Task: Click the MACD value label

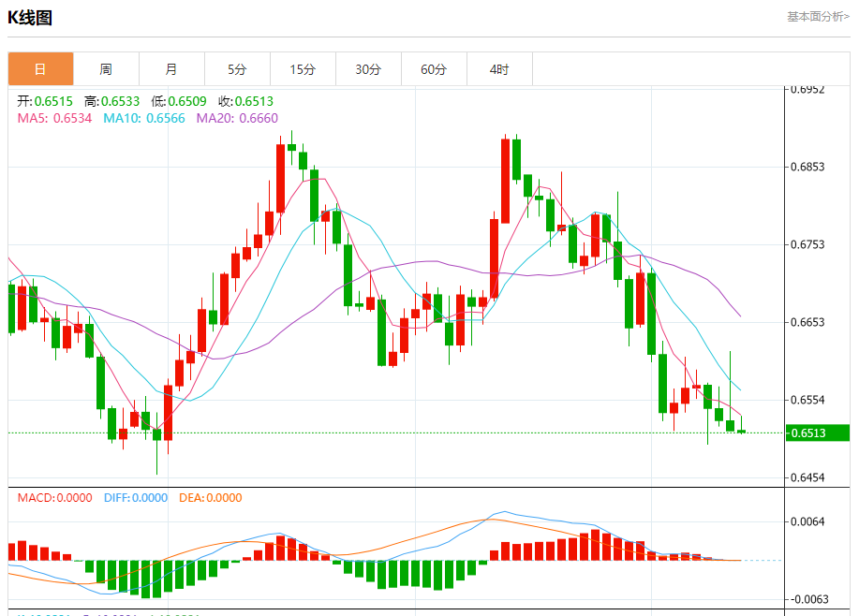Action: [54, 498]
